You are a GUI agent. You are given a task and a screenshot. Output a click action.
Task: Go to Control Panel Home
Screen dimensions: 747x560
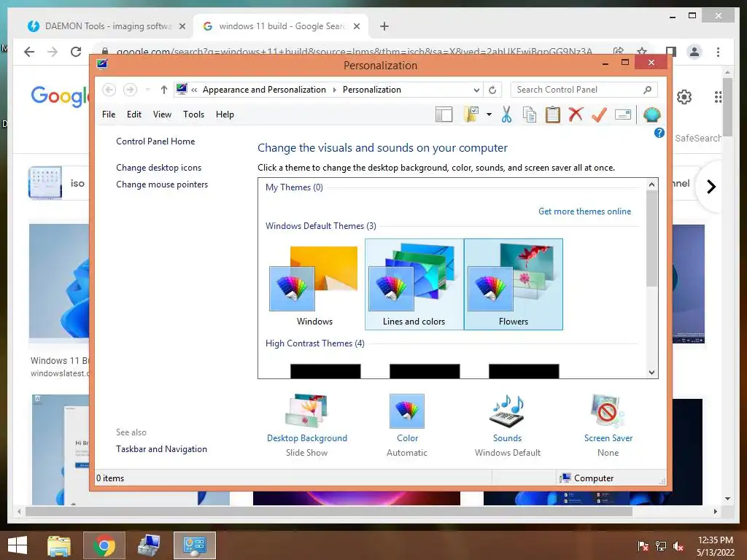pos(155,141)
